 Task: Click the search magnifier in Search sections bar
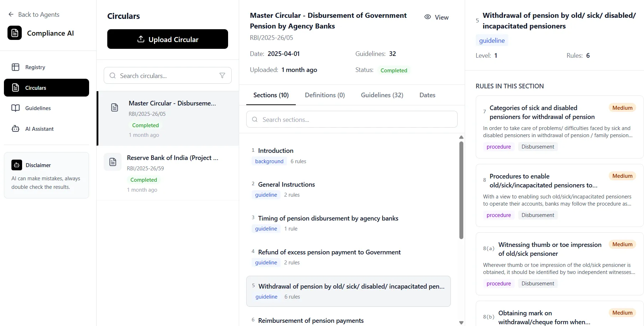pos(254,119)
